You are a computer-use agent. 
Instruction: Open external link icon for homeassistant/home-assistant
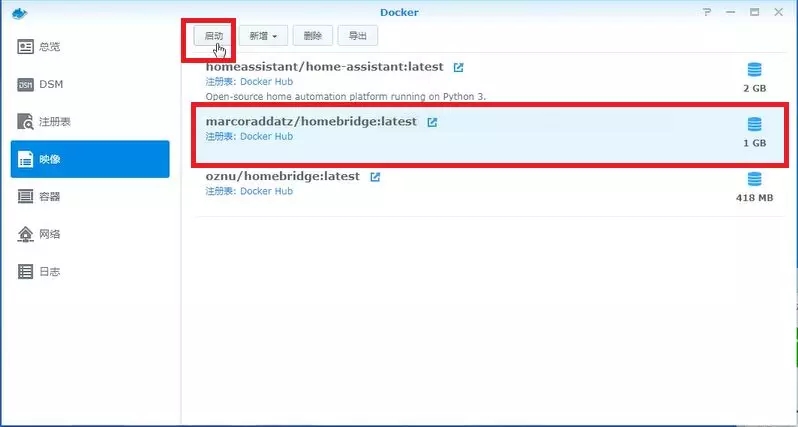coord(459,67)
